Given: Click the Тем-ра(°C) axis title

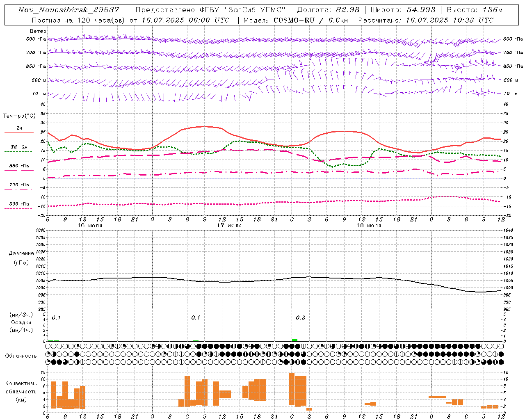Looking at the screenshot, I should [19, 116].
